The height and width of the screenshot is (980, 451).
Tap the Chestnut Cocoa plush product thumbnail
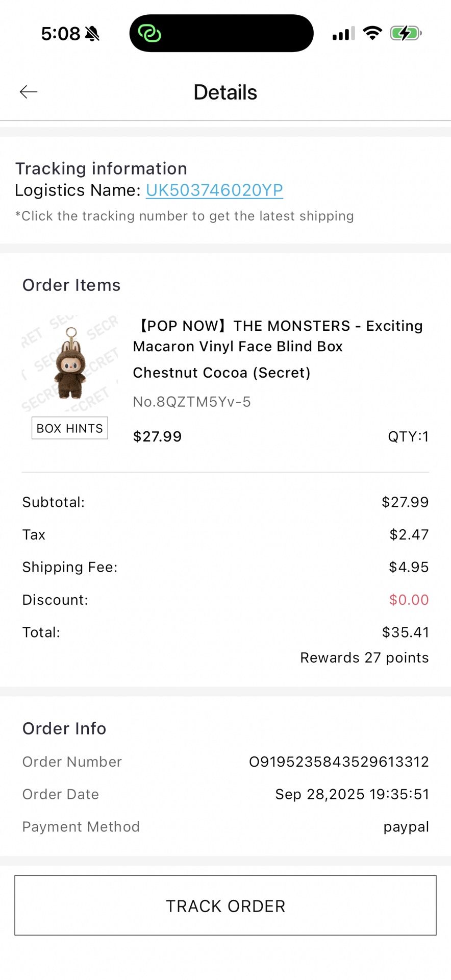click(x=70, y=363)
